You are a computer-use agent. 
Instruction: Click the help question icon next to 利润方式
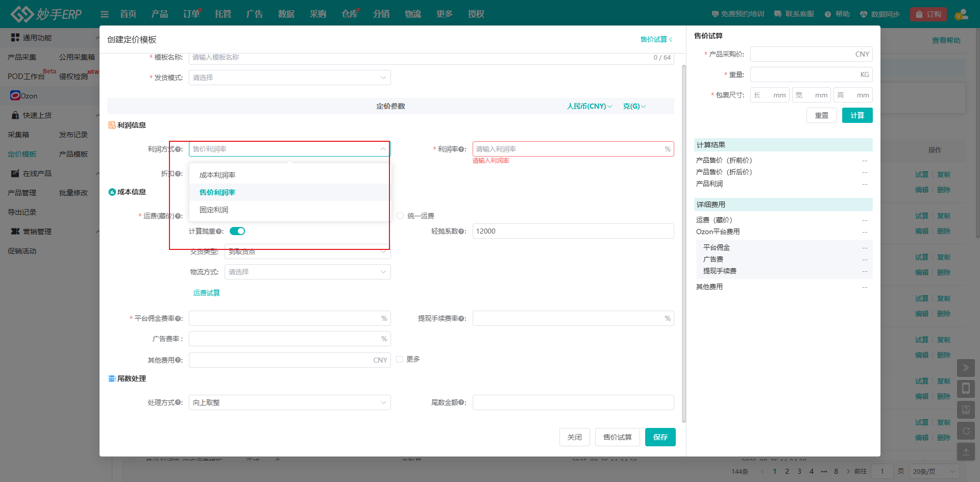[178, 149]
